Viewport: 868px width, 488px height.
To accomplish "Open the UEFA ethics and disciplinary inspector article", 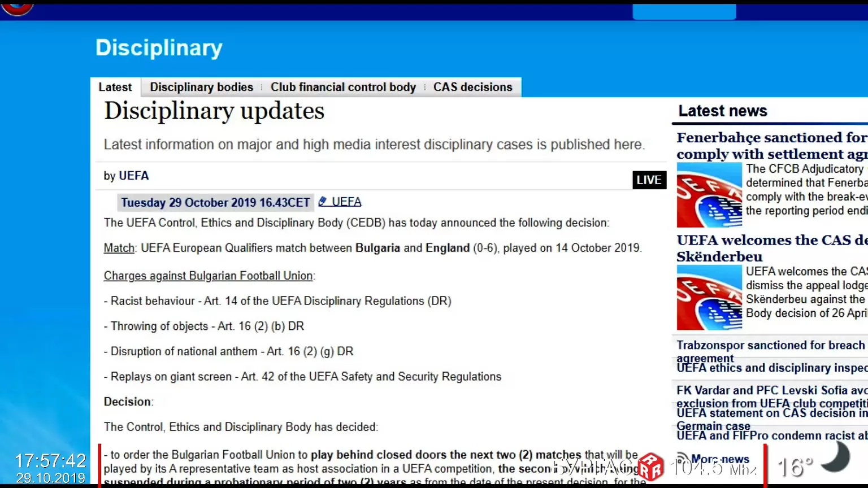I will [x=772, y=368].
